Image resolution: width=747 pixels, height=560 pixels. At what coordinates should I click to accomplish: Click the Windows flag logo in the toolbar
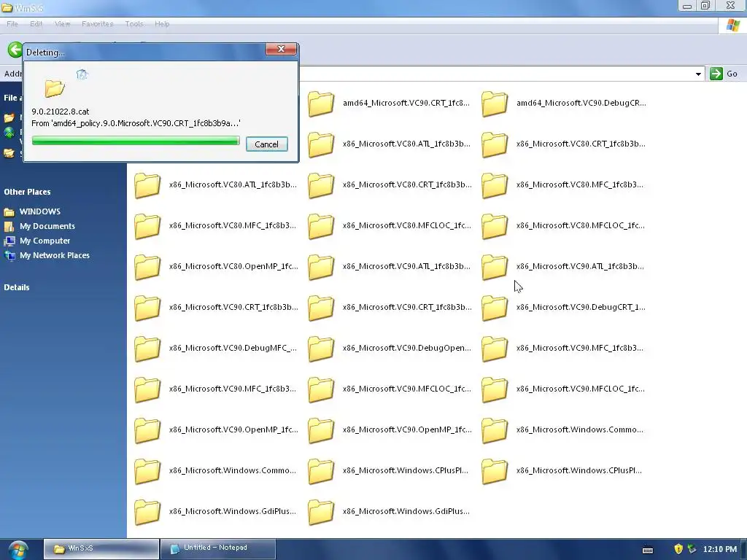[x=733, y=26]
